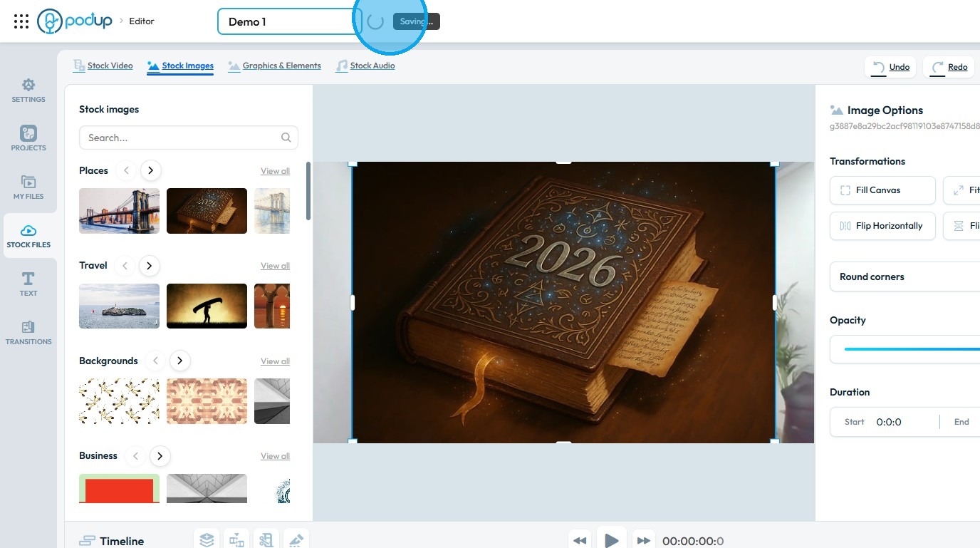
Task: Click the Fill Canvas button
Action: click(882, 190)
